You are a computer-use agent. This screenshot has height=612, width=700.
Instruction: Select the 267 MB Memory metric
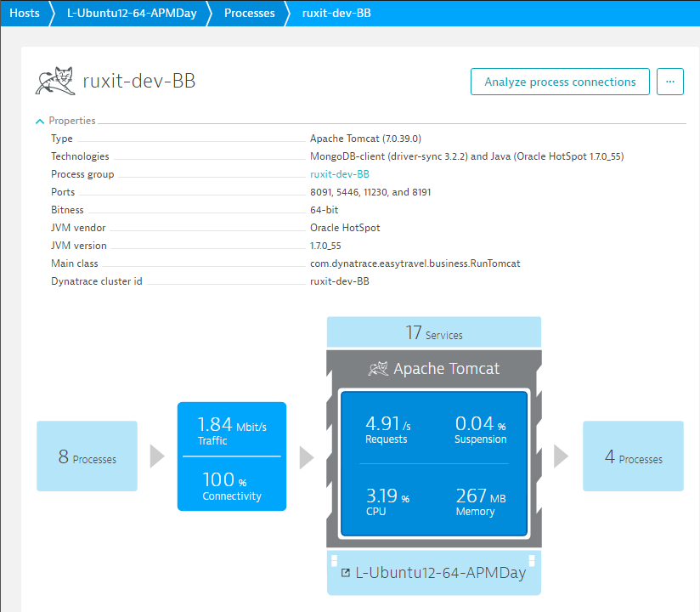[481, 501]
